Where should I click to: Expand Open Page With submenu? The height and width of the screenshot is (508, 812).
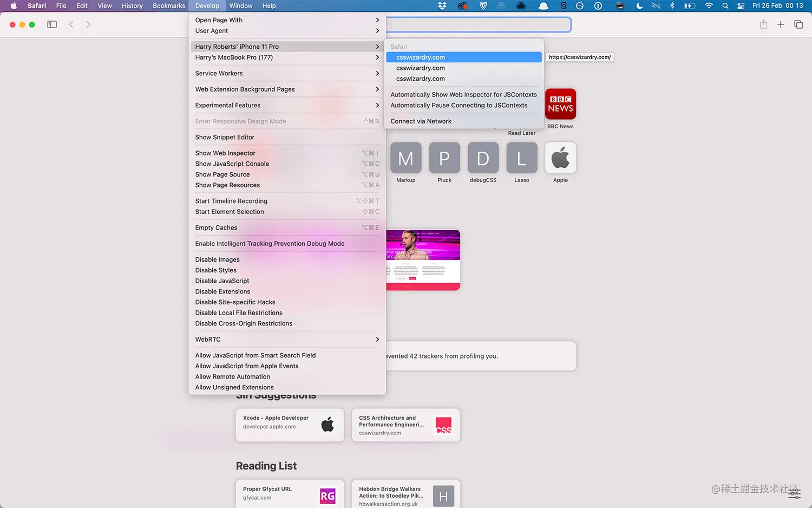tap(287, 20)
